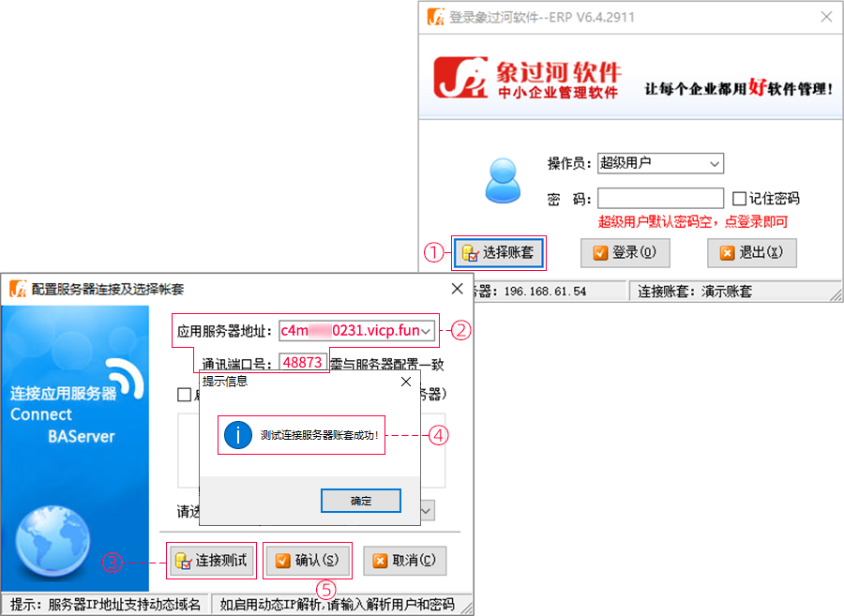
Task: Click the blue user avatar icon
Action: click(x=503, y=180)
